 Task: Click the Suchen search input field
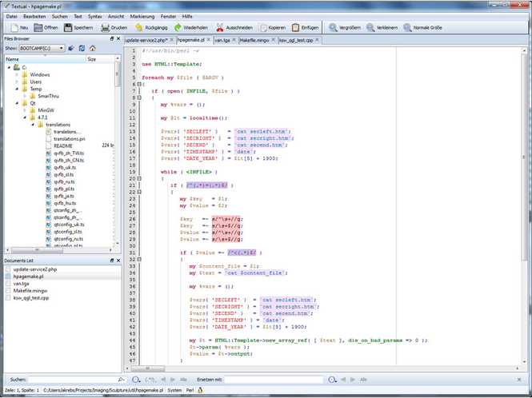click(74, 380)
